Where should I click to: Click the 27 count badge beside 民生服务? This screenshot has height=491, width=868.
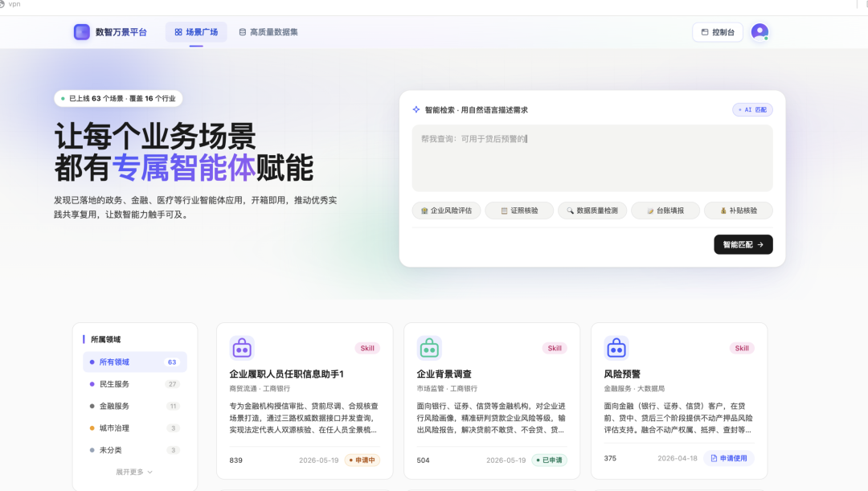pos(172,384)
